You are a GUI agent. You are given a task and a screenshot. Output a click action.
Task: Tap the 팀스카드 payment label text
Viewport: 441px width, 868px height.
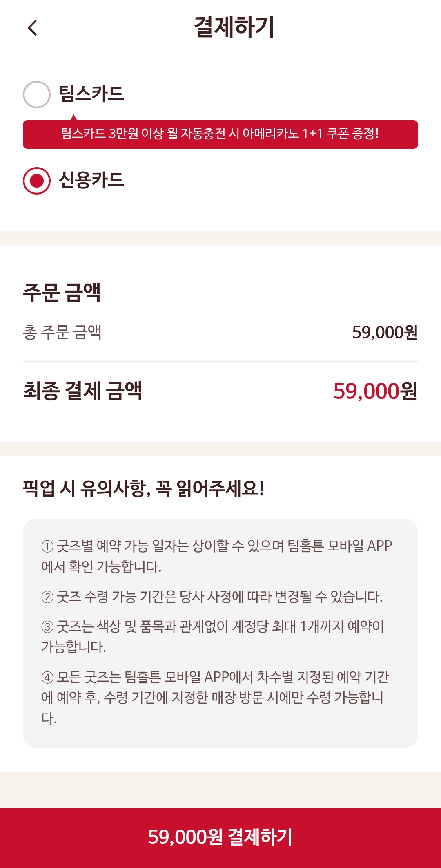(x=91, y=94)
